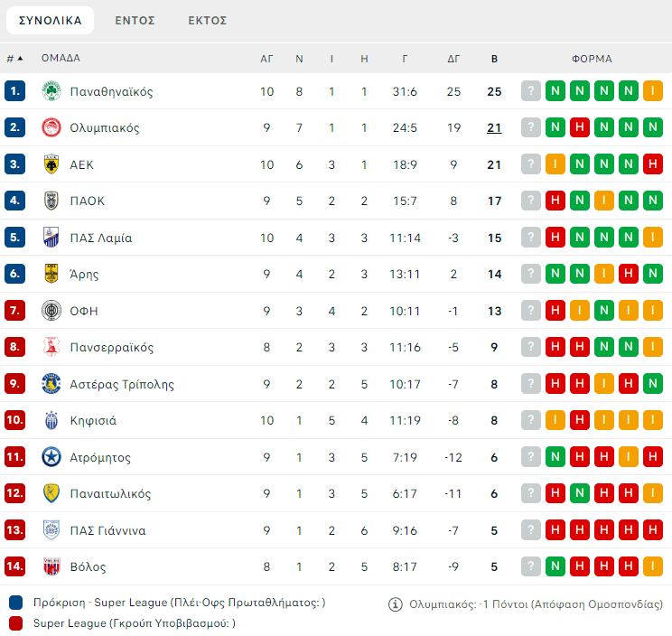Click the Ατρόμητος star logo

click(51, 457)
